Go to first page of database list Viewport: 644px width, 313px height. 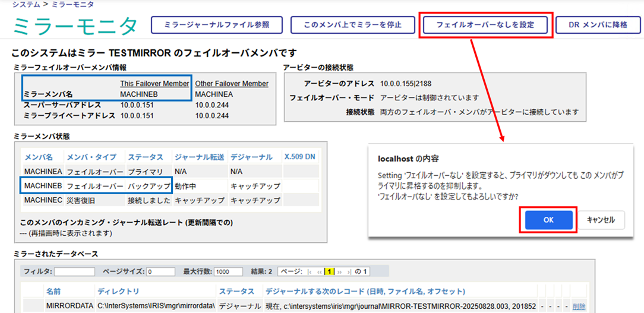[310, 271]
